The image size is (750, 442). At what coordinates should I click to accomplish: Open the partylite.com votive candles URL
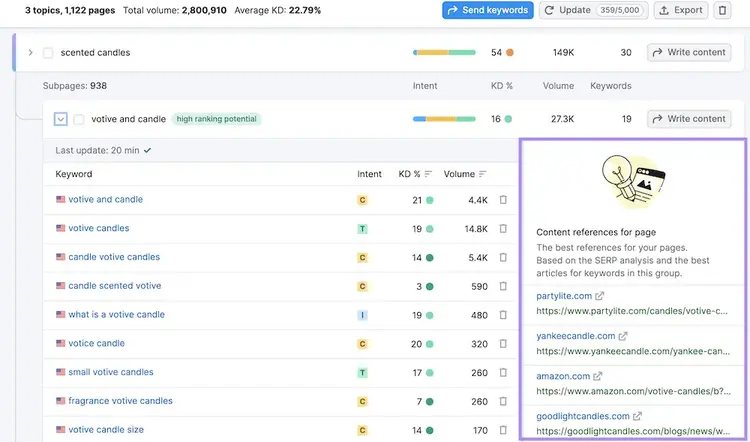tap(632, 311)
